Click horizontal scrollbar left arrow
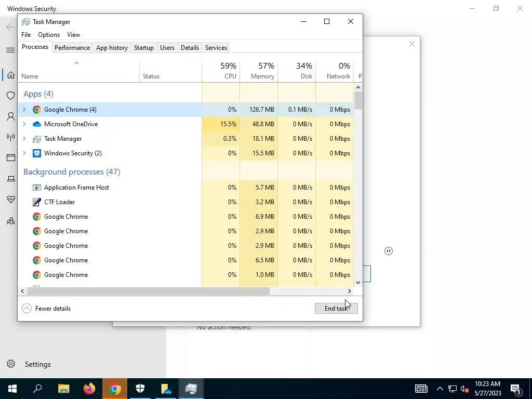 (x=22, y=291)
